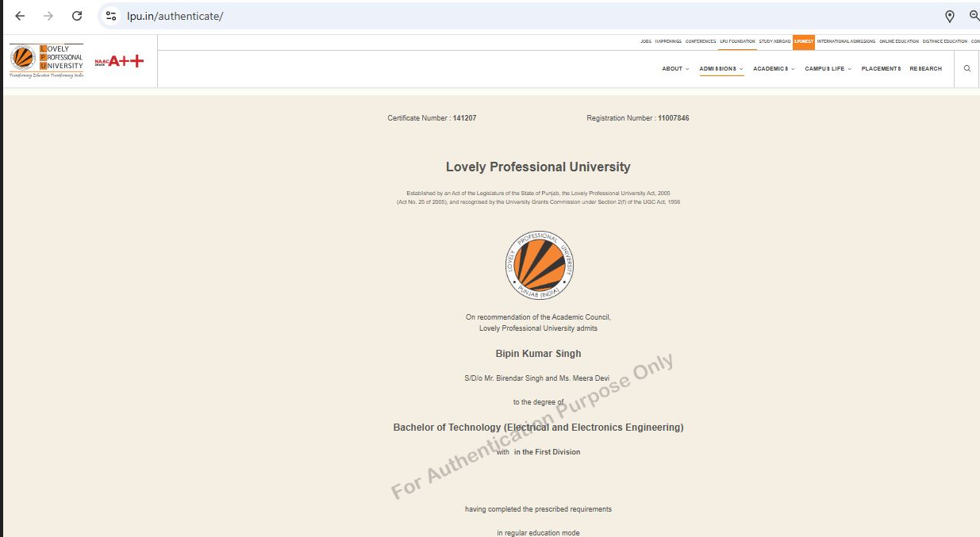Viewport: 980px width, 537px height.
Task: Open the Study Abroad link
Action: [x=774, y=41]
